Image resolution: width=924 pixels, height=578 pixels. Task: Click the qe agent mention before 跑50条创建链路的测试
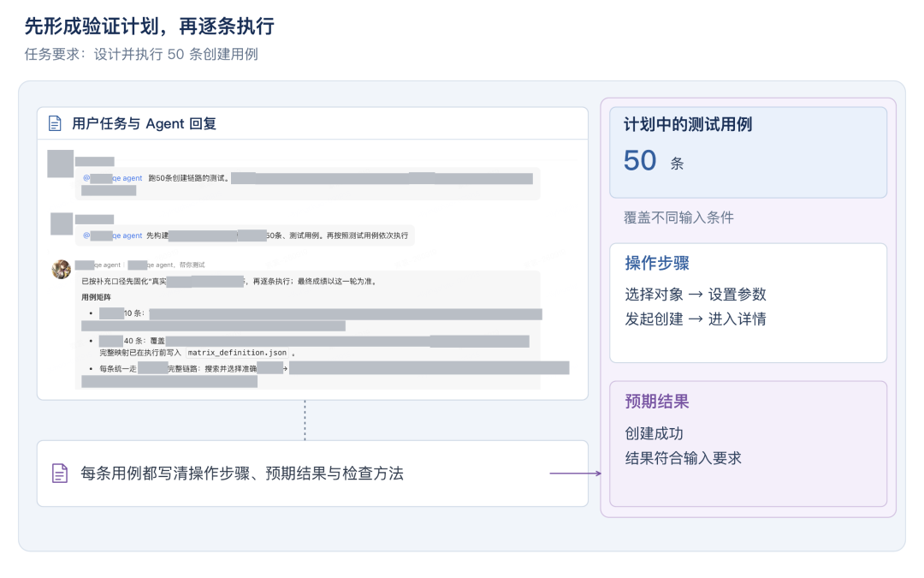click(113, 178)
